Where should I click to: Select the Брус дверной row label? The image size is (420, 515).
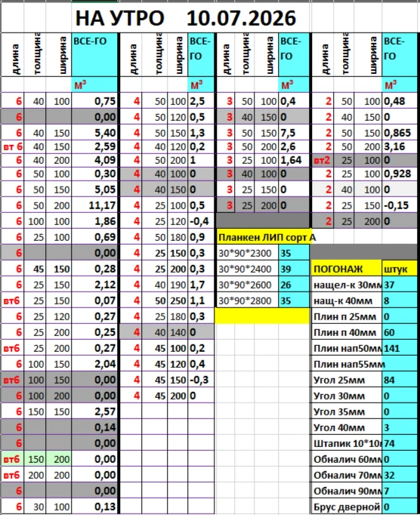tap(347, 507)
